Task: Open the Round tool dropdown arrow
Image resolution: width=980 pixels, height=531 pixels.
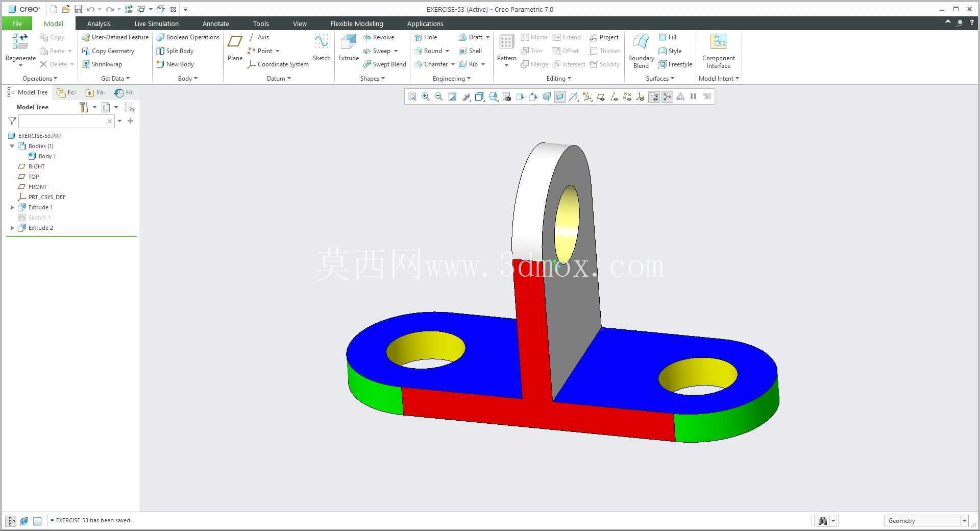Action: click(x=447, y=51)
